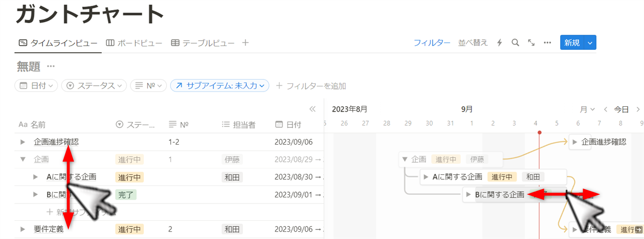Open the dropdown arrow beside 新規

click(590, 43)
